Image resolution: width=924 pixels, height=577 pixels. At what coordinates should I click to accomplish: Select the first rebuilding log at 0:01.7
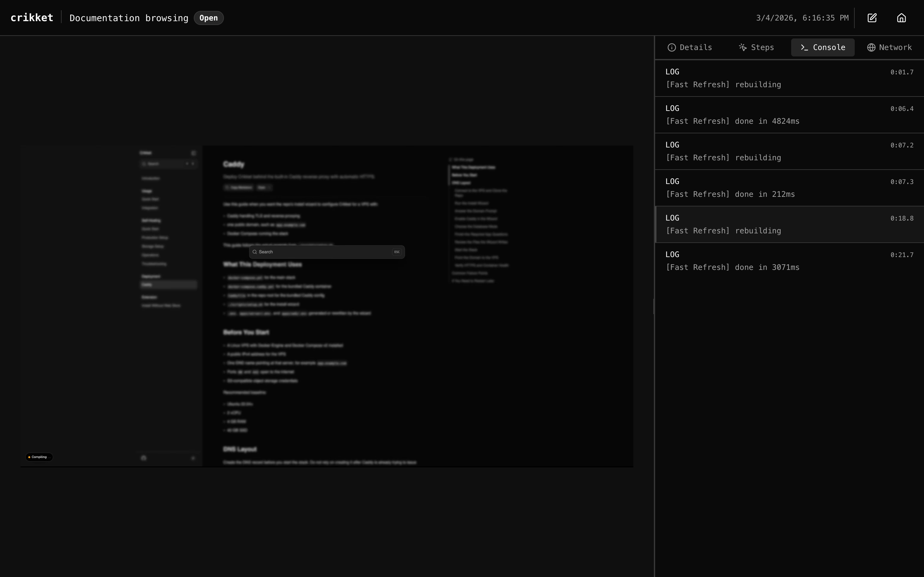coord(789,78)
